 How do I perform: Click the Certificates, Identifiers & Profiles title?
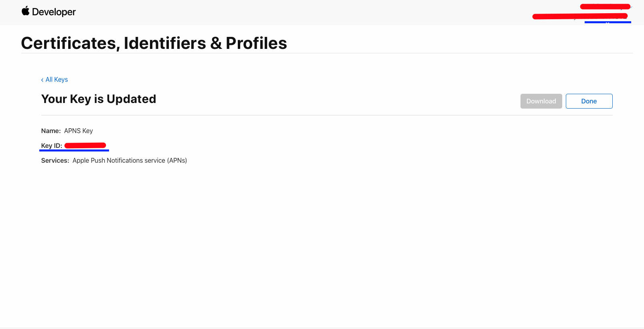tap(154, 43)
